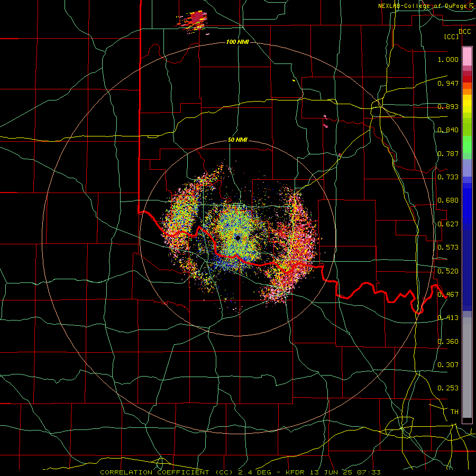The height and width of the screenshot is (476, 476).
Task: Click the 0.573 scale value
Action: click(x=448, y=248)
